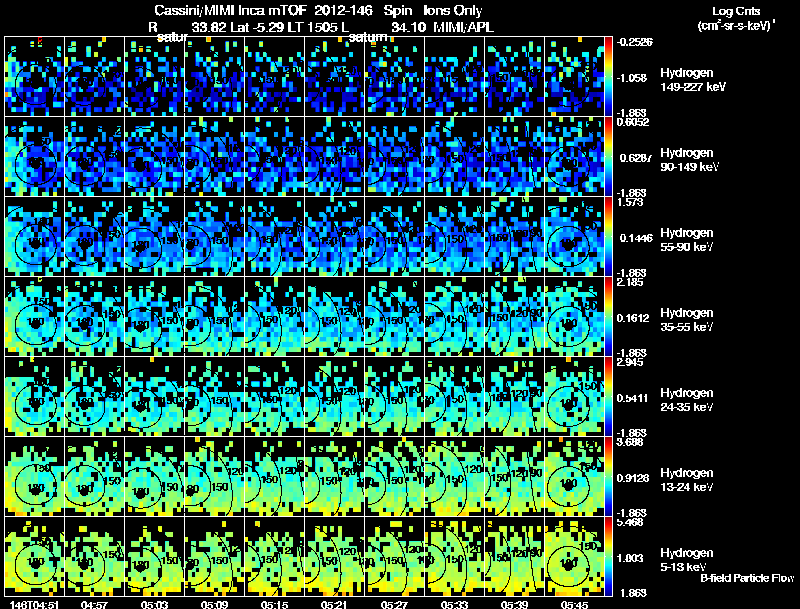Image resolution: width=800 pixels, height=609 pixels.
Task: Open the 05:21 panel in Hydrogen 35-55 keV row
Action: 335,316
